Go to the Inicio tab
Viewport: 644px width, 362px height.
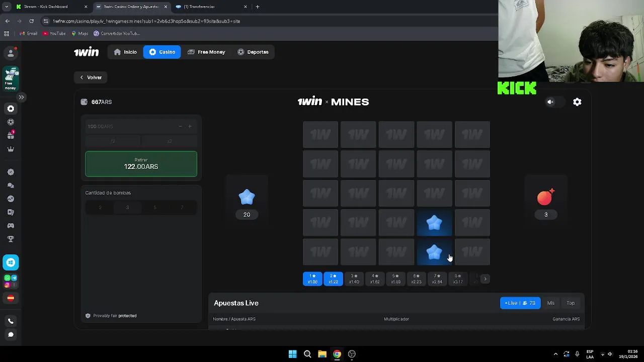[x=125, y=52]
